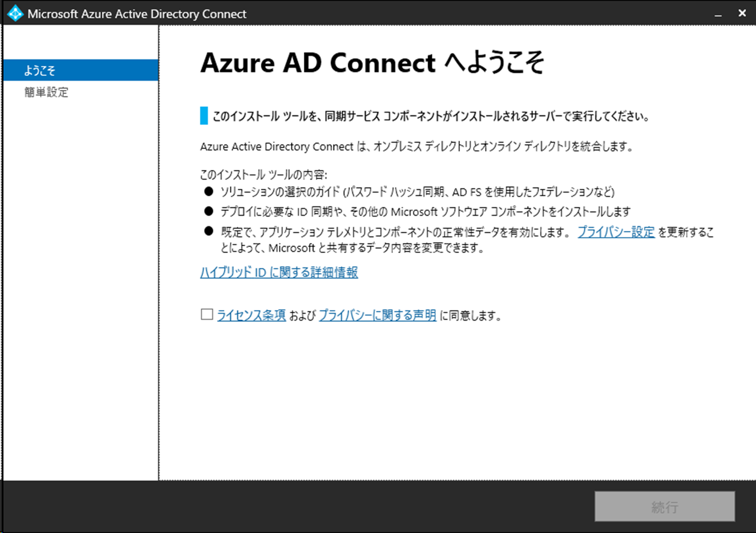Click the bullet next to デプロイに必要な ID 同期

[x=207, y=211]
